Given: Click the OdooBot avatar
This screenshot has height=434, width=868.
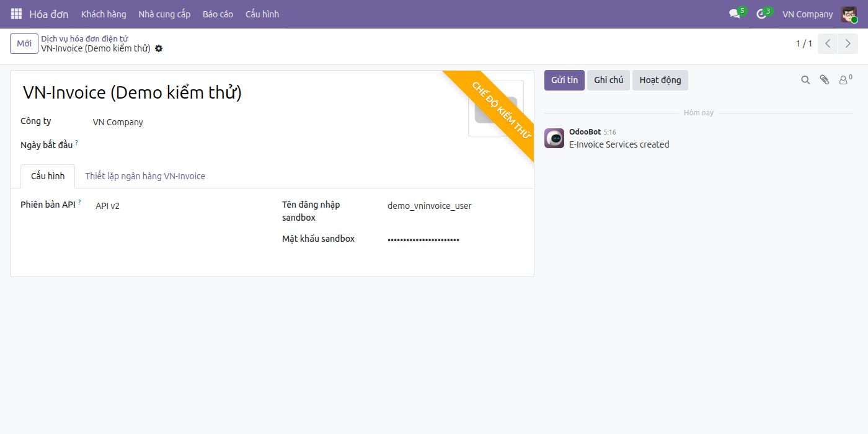Looking at the screenshot, I should (x=554, y=138).
